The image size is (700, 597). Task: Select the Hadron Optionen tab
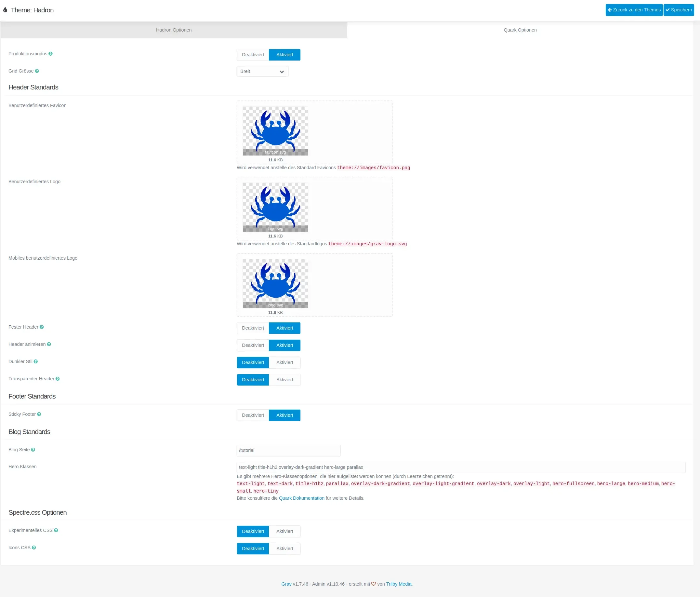tap(174, 30)
